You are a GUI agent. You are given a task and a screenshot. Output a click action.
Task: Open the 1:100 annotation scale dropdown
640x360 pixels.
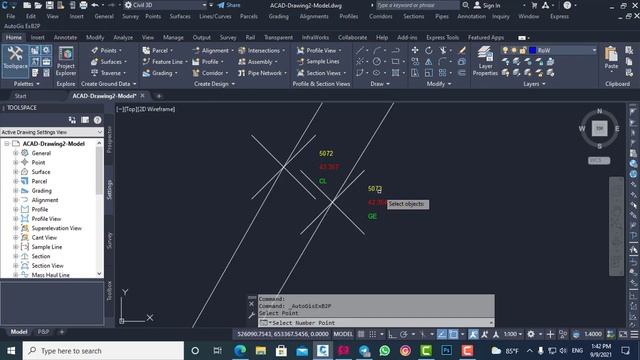coord(512,334)
